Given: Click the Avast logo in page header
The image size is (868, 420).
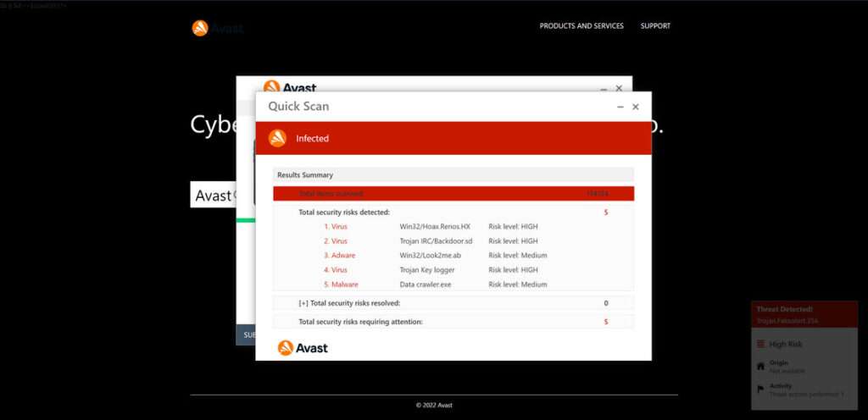Looking at the screenshot, I should pyautogui.click(x=217, y=28).
